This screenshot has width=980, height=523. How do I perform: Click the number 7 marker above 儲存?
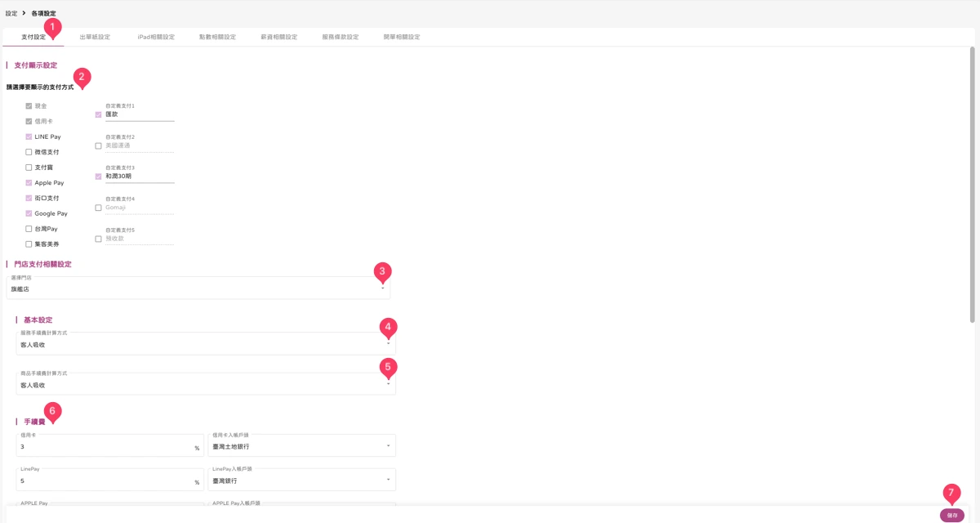click(951, 493)
